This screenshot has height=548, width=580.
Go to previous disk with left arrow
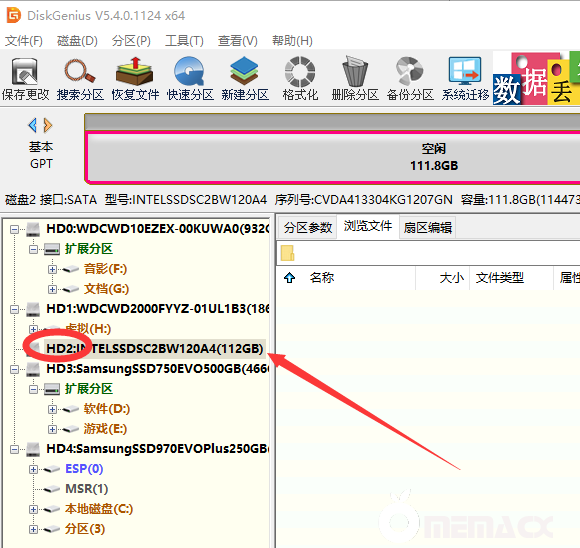click(x=33, y=125)
